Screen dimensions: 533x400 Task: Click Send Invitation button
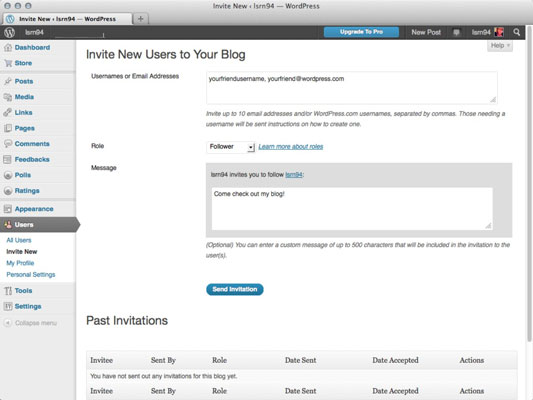pos(235,289)
